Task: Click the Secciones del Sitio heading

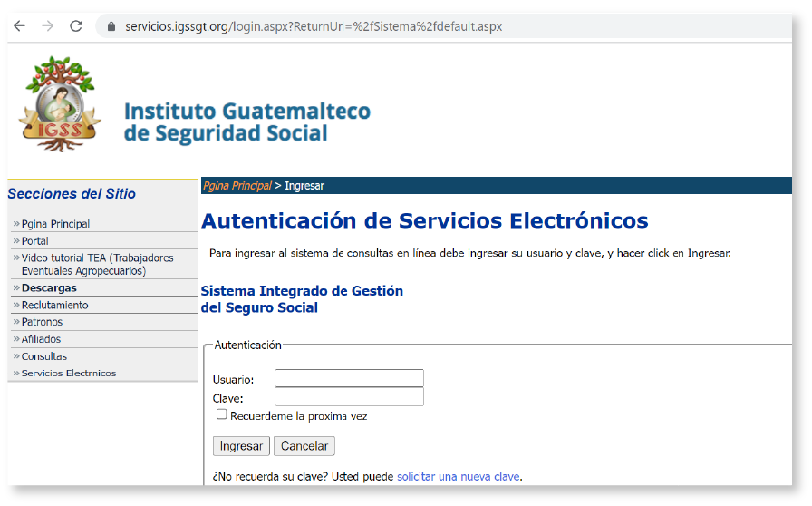Action: (72, 193)
